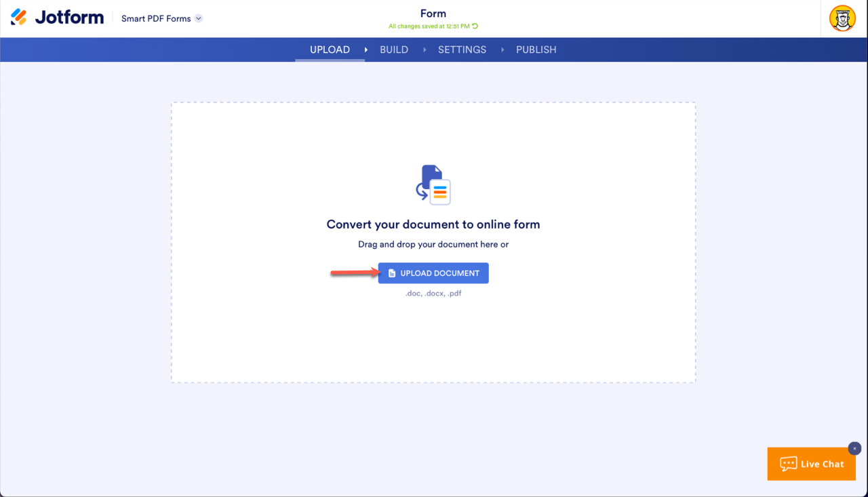Switch to the BUILD tab
This screenshot has height=497, width=868.
point(394,49)
